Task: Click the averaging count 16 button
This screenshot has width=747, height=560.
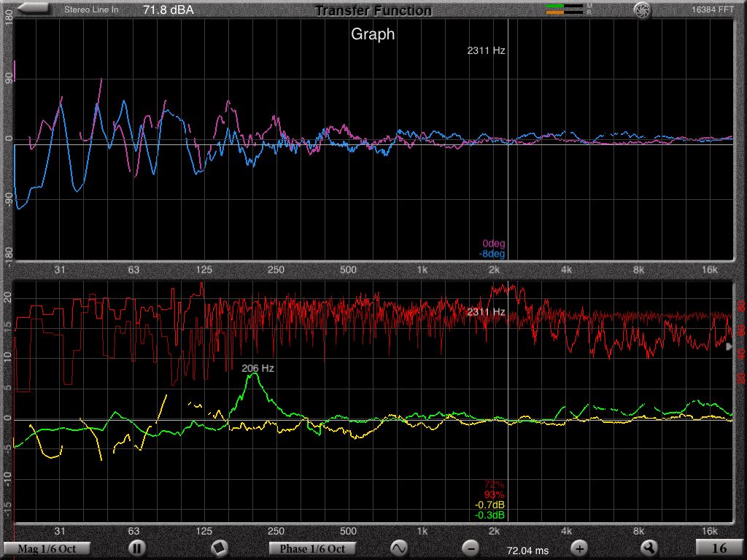Action: click(719, 548)
